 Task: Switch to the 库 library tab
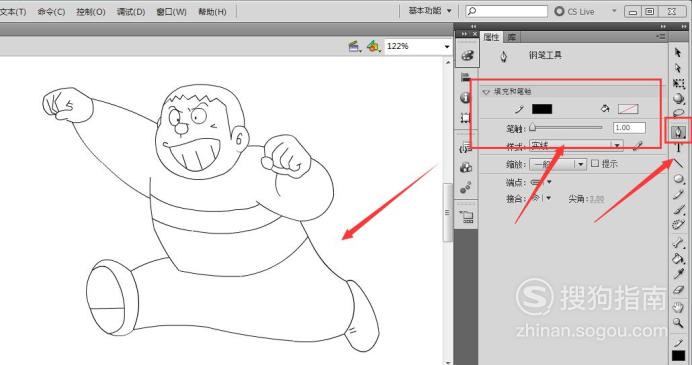tap(511, 37)
